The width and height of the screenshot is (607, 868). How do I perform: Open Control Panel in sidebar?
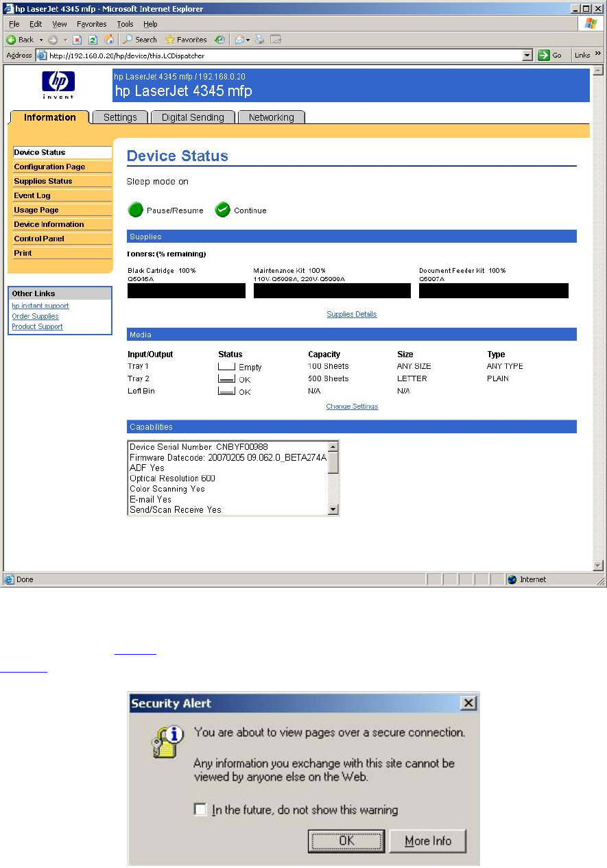coord(62,239)
